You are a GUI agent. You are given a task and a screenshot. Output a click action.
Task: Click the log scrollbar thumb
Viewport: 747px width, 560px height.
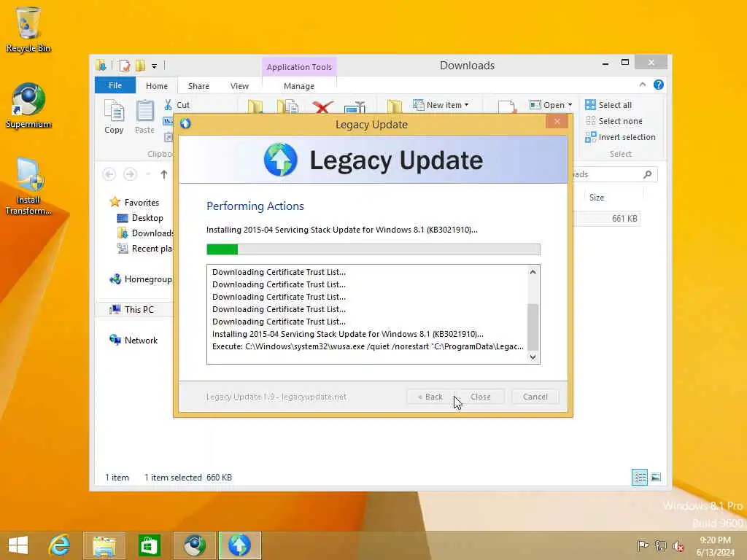(x=533, y=327)
